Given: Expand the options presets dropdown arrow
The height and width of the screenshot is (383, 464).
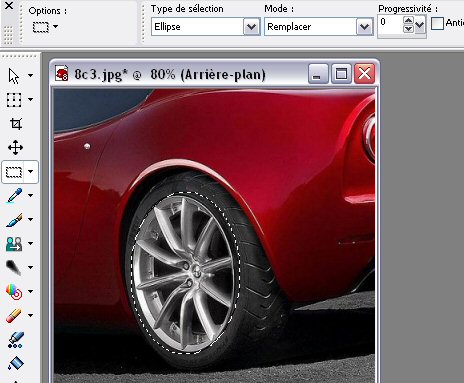Looking at the screenshot, I should (x=55, y=26).
